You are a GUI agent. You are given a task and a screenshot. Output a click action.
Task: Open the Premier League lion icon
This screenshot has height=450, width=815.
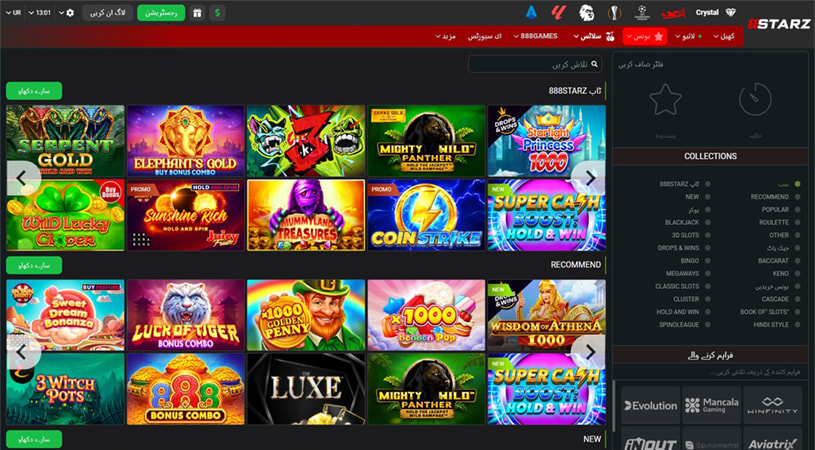point(587,12)
